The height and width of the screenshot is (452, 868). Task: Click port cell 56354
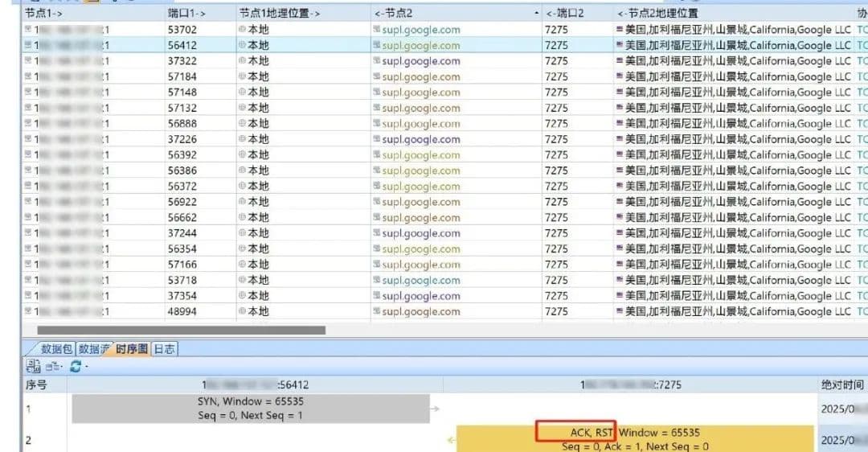click(182, 249)
